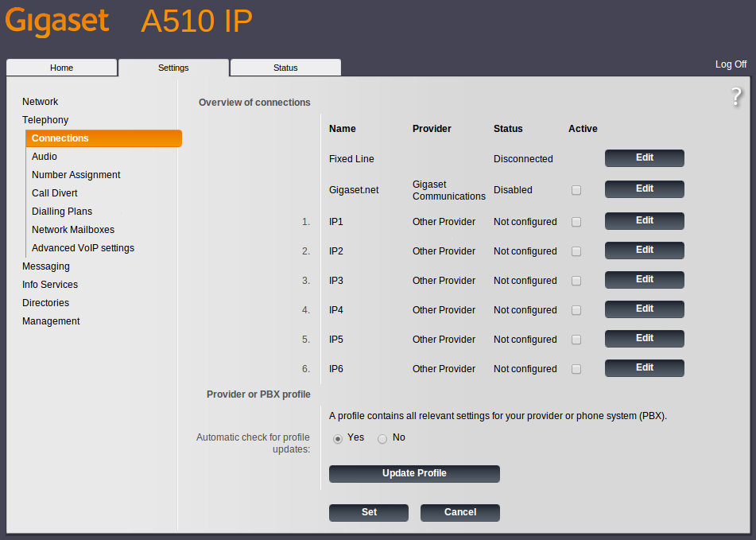This screenshot has height=540, width=756.
Task: Select No for automatic profile updates
Action: click(382, 438)
